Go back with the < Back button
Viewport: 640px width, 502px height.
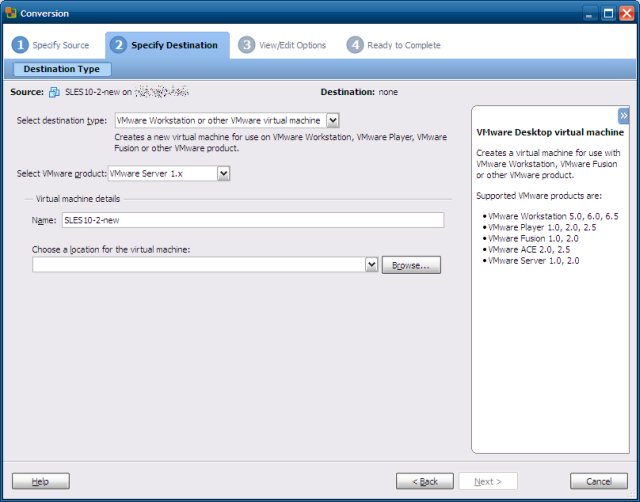[x=425, y=481]
